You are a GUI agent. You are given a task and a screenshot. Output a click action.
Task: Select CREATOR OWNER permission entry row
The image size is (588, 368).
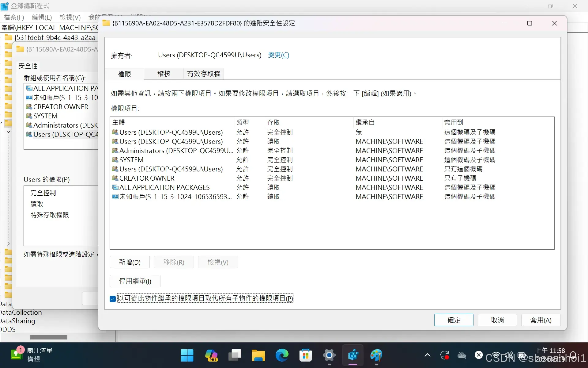[147, 178]
